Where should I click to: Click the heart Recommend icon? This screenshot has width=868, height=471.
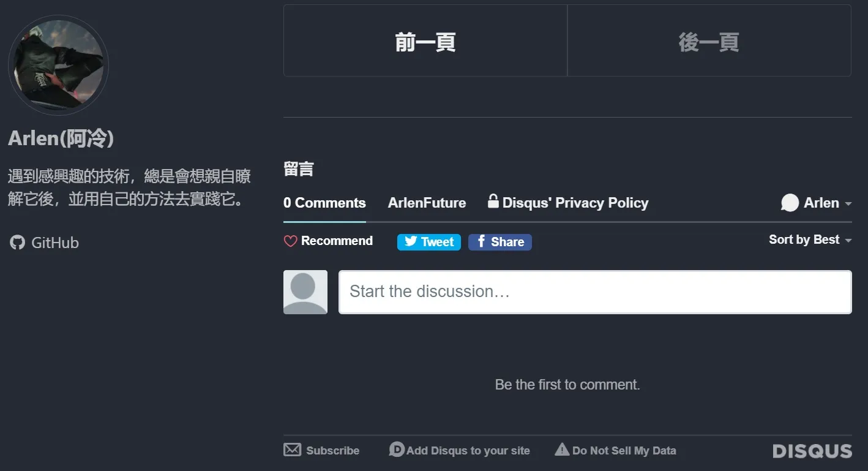[290, 241]
